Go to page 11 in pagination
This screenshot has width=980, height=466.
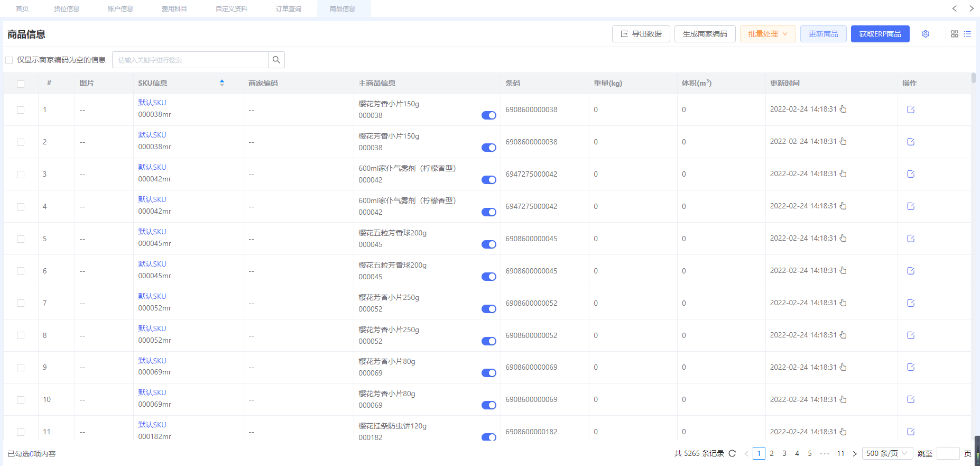point(840,453)
